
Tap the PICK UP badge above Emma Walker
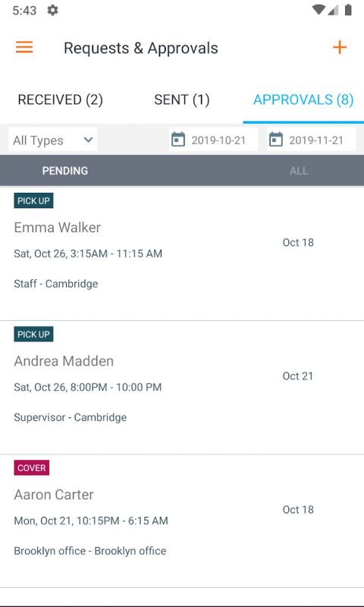[33, 200]
